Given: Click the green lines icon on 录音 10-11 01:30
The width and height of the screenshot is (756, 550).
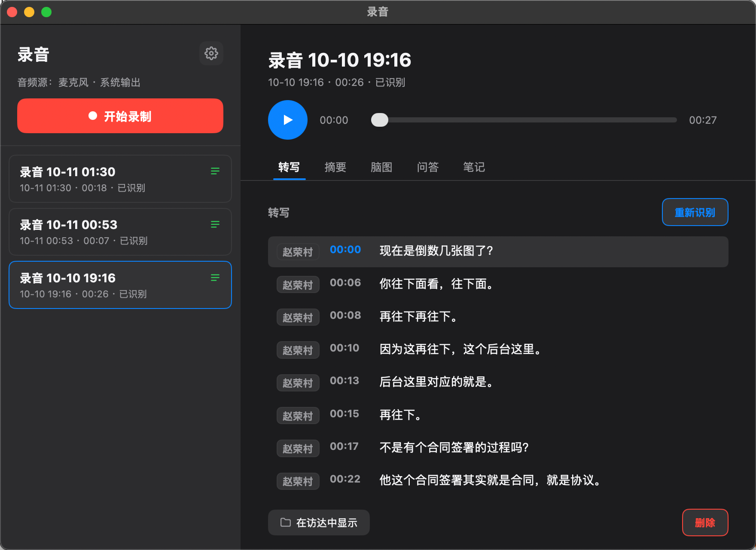Looking at the screenshot, I should coord(215,171).
